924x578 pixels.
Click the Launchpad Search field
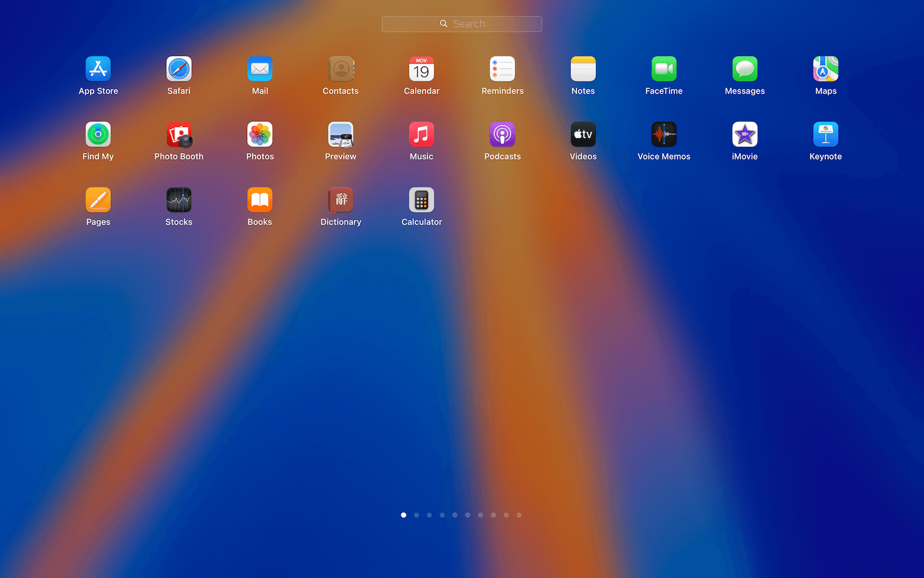pyautogui.click(x=462, y=24)
